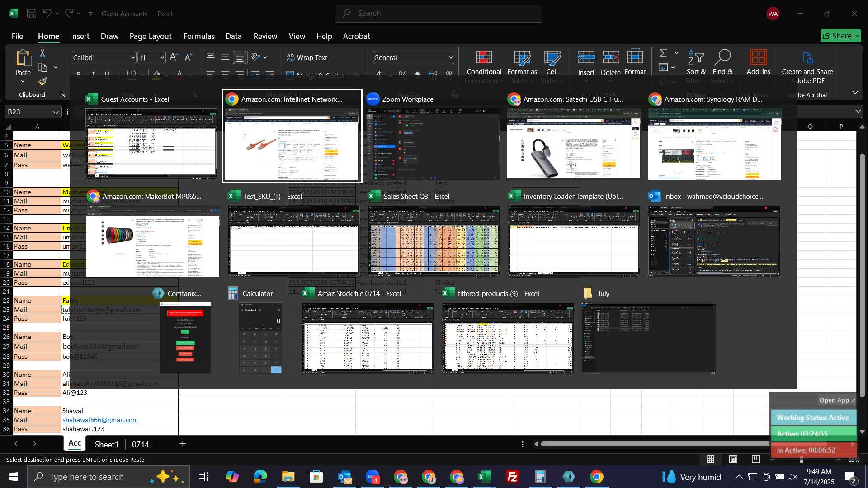This screenshot has width=868, height=488.
Task: Open the Sheet1 worksheet tab
Action: [106, 444]
